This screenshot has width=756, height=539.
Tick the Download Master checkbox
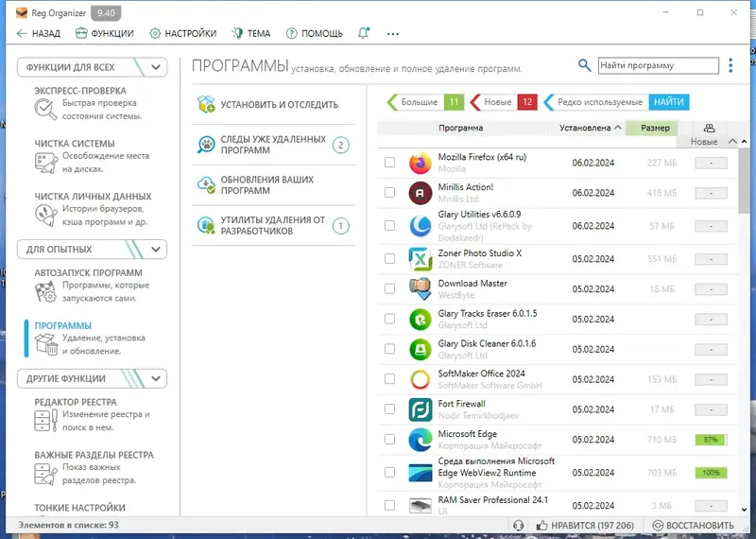[389, 288]
